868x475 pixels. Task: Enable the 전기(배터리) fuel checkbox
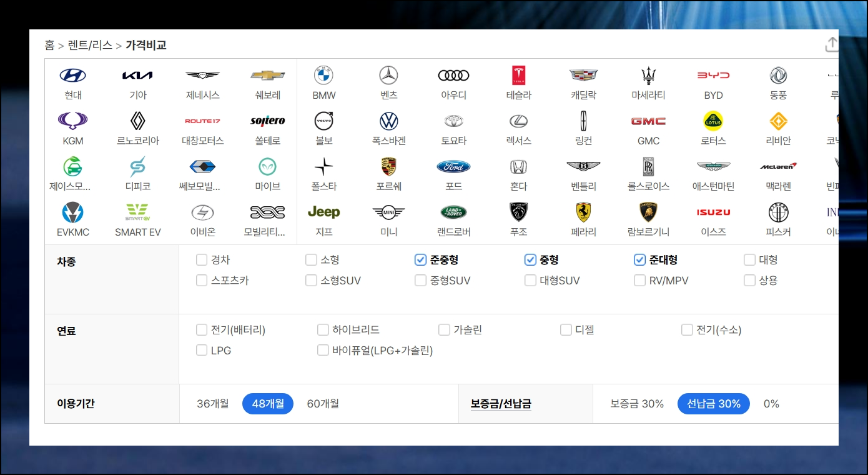[201, 330]
